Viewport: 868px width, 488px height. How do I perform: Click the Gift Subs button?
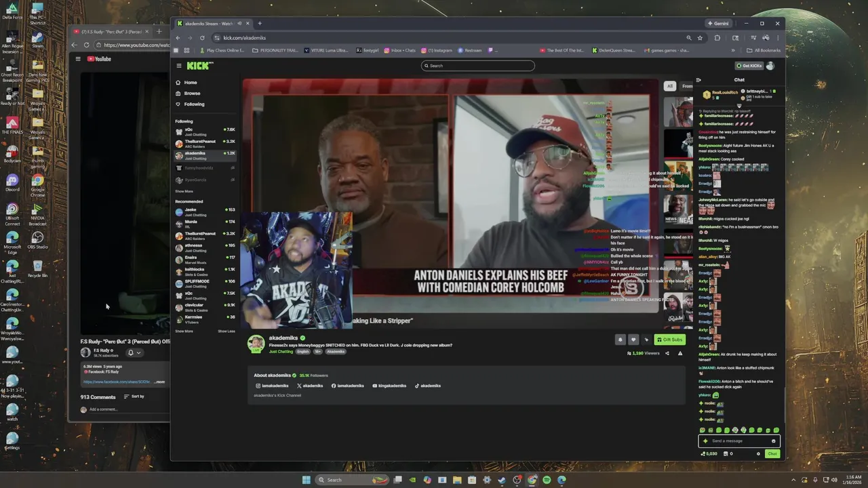[x=670, y=340]
